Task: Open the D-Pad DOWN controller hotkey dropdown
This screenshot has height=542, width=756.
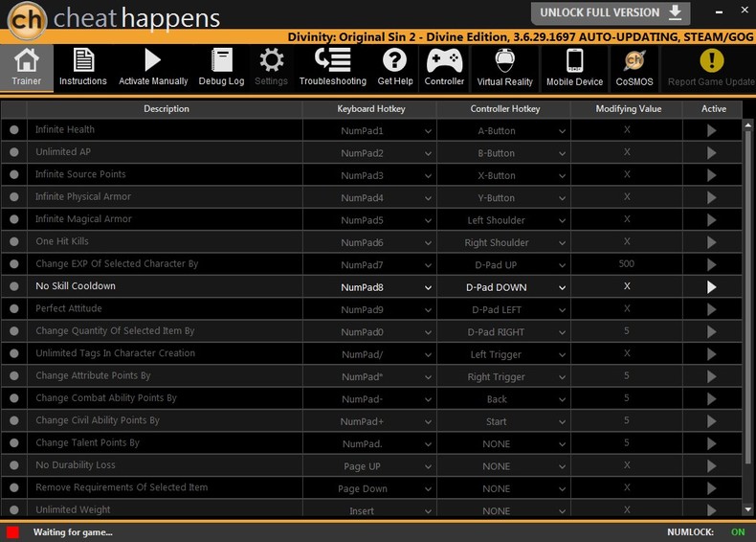Action: 562,287
